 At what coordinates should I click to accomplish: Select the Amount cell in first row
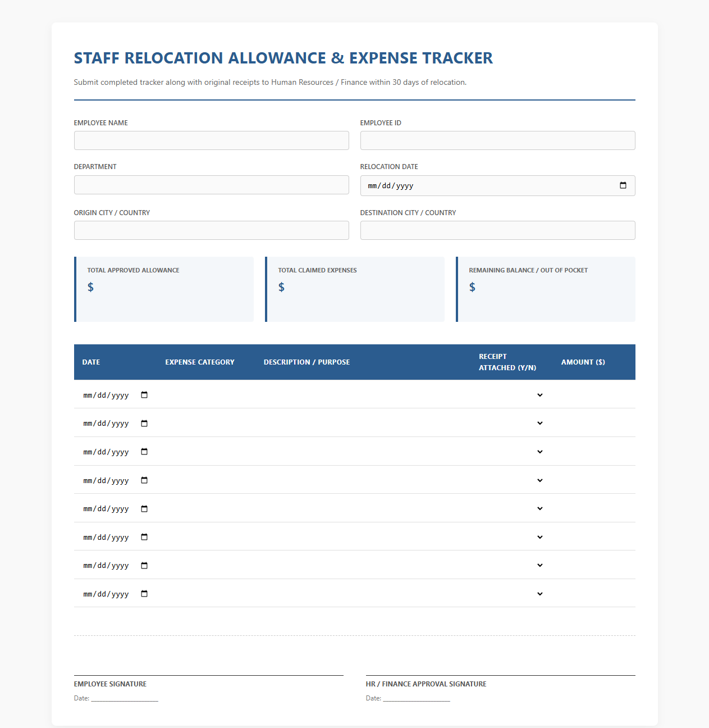point(594,395)
